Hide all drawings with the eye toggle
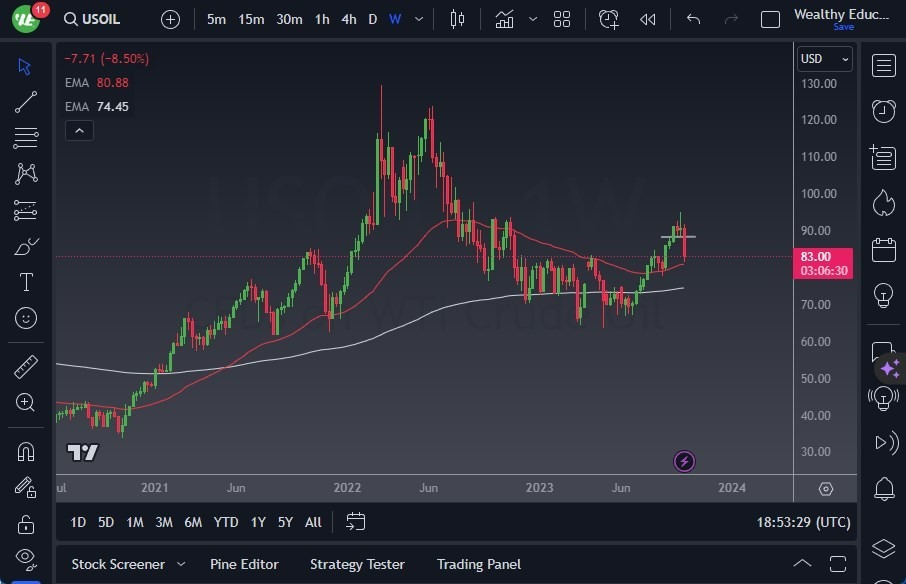Image resolution: width=906 pixels, height=584 pixels. pyautogui.click(x=25, y=558)
